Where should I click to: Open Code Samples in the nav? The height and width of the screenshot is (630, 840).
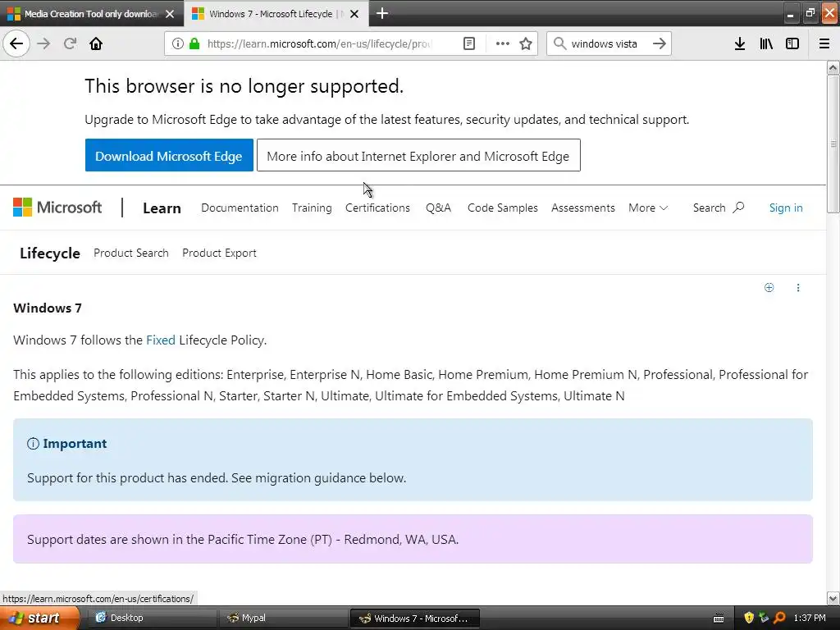503,208
